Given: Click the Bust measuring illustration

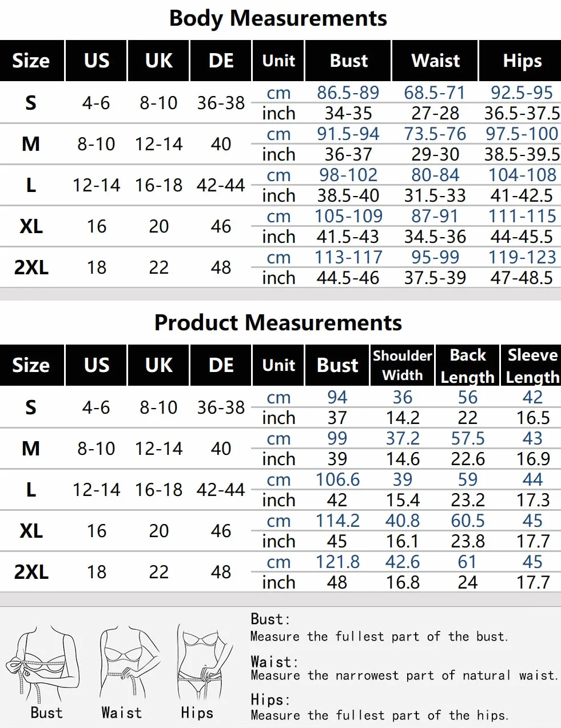Looking at the screenshot, I should (43, 665).
